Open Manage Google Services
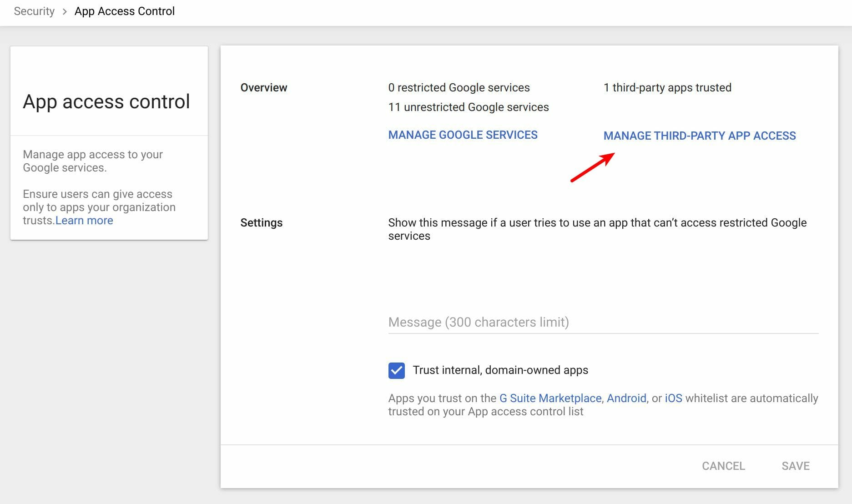 [x=463, y=135]
